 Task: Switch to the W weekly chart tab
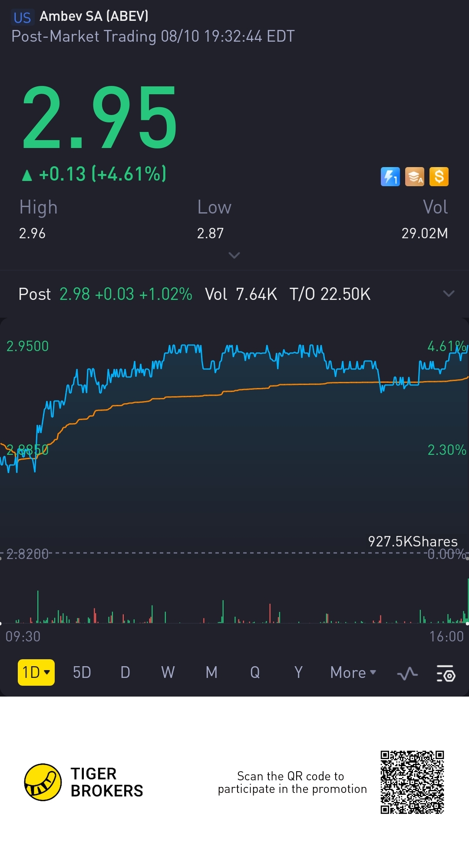point(168,672)
